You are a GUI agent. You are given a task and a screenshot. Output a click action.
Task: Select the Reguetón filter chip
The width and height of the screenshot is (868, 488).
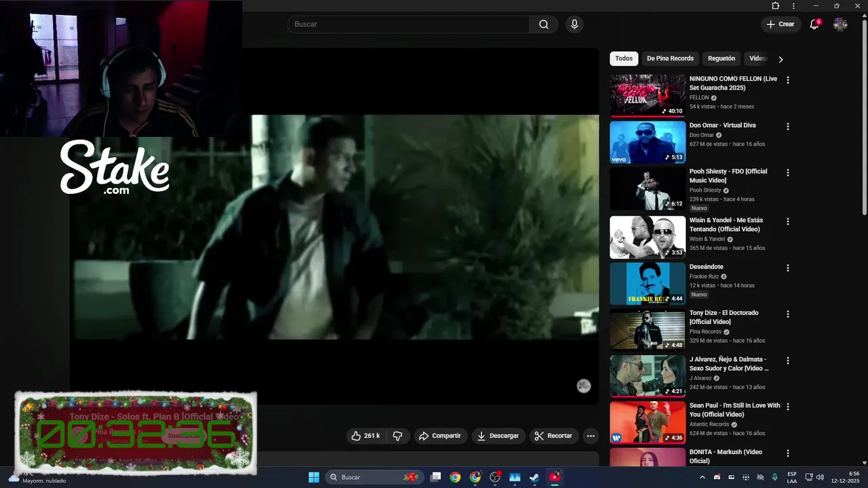click(x=722, y=58)
